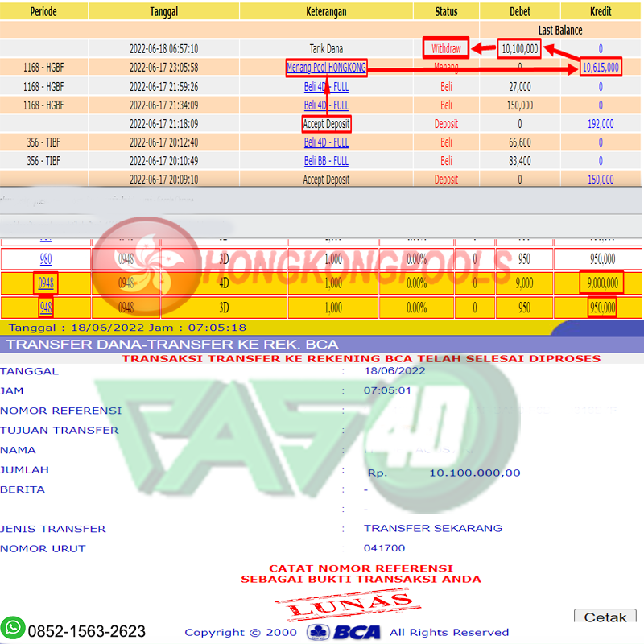This screenshot has width=644, height=644.
Task: Click the 9,000,000 winning amount
Action: point(602,283)
